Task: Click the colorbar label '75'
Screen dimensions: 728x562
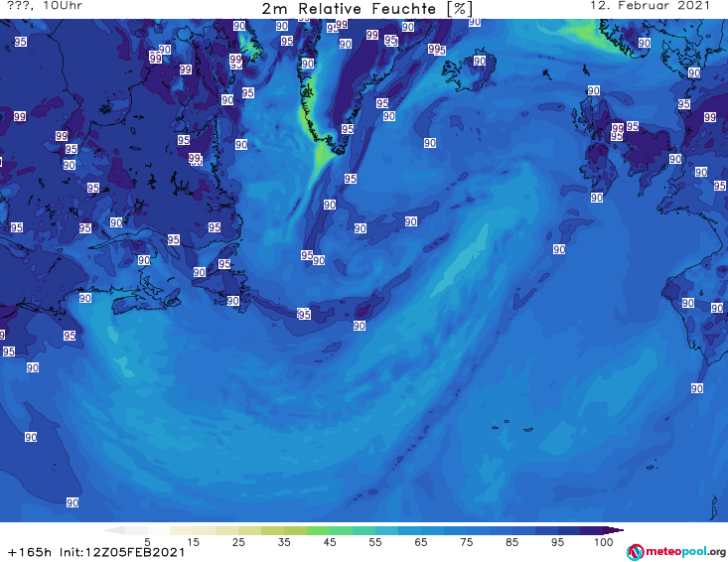Action: [466, 542]
